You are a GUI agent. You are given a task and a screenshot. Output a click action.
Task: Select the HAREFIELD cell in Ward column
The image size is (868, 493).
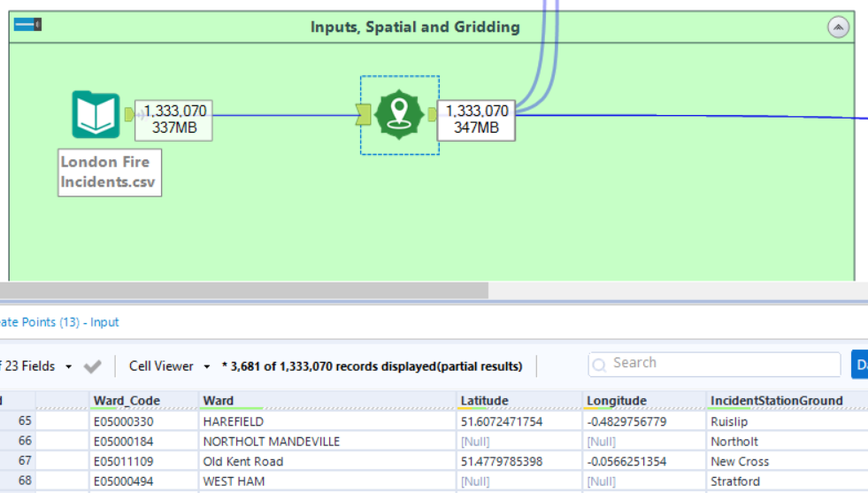(234, 422)
